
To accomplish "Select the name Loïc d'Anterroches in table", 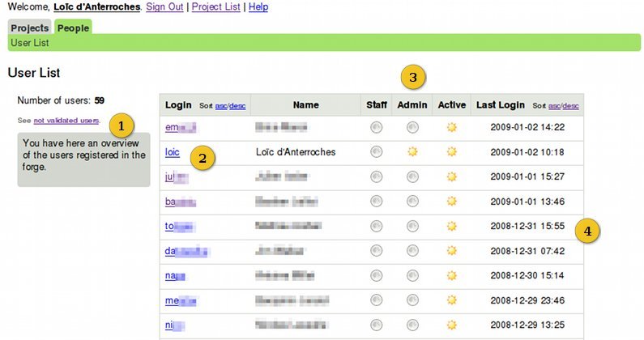I will pos(296,152).
